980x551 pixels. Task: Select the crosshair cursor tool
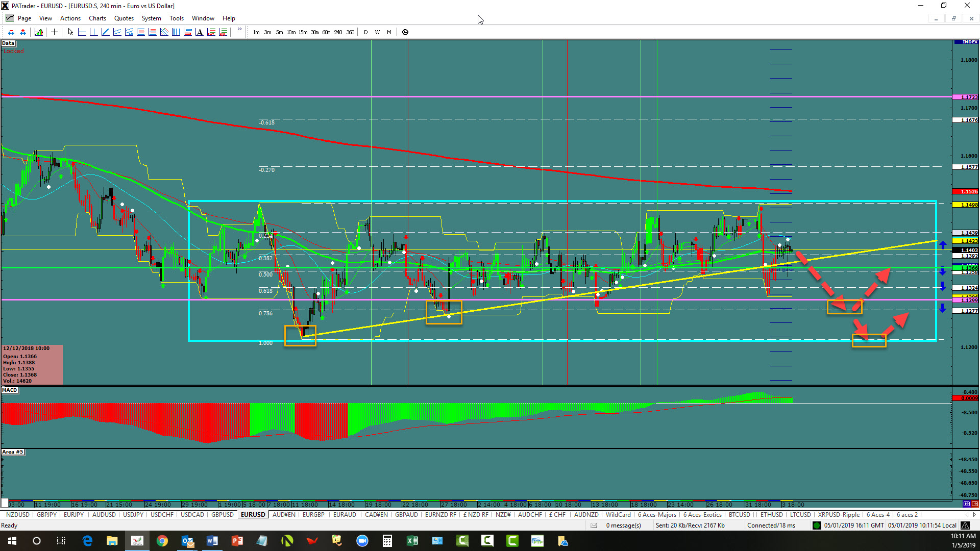click(x=54, y=32)
